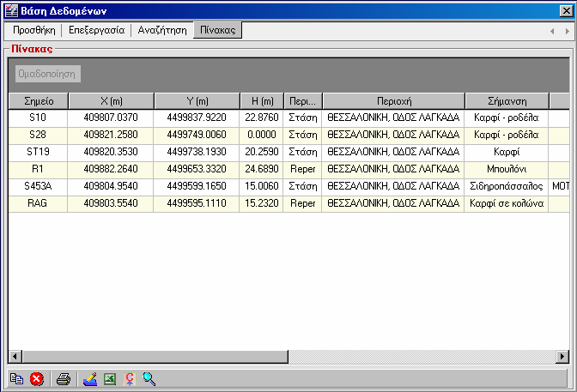Select the S453A row point cell

point(38,186)
